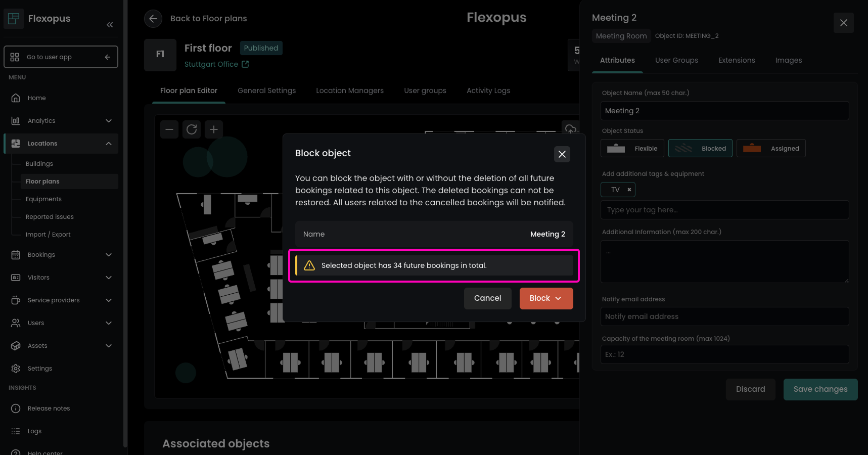Switch to the User Groups tab

pos(676,60)
